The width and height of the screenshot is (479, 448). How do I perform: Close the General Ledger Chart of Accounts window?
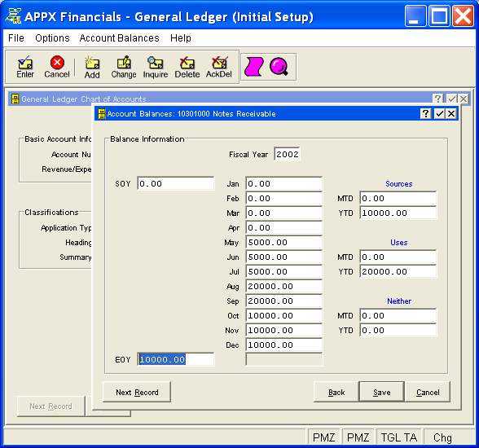(x=464, y=99)
